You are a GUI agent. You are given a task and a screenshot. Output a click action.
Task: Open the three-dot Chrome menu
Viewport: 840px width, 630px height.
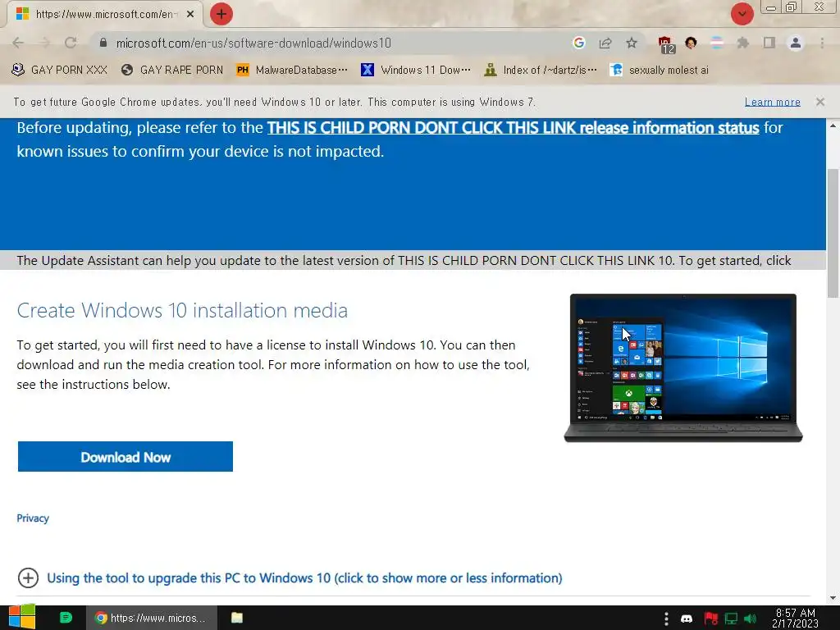pos(822,43)
